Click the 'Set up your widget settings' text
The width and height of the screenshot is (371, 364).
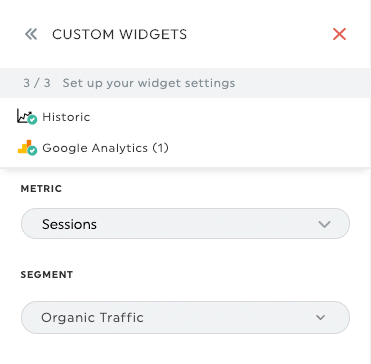point(149,83)
